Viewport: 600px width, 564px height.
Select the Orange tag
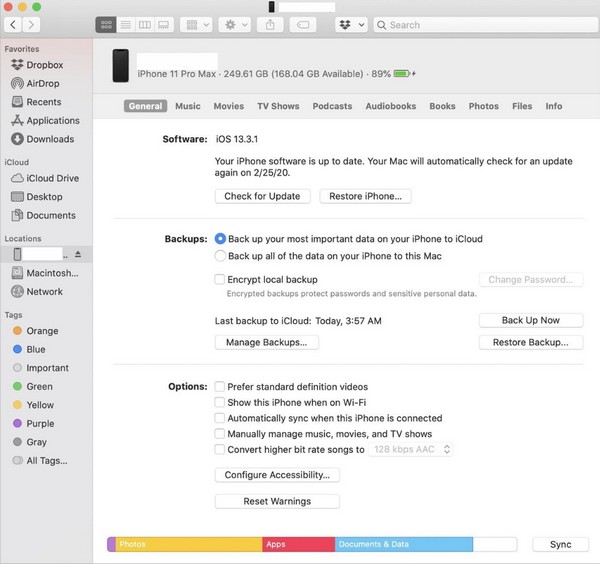tap(35, 331)
